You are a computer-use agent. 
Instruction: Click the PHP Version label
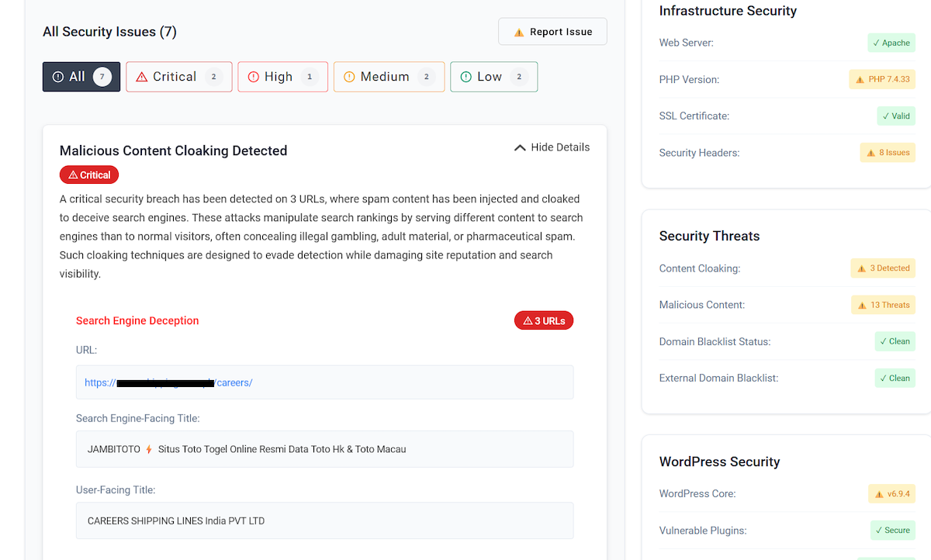(x=689, y=79)
